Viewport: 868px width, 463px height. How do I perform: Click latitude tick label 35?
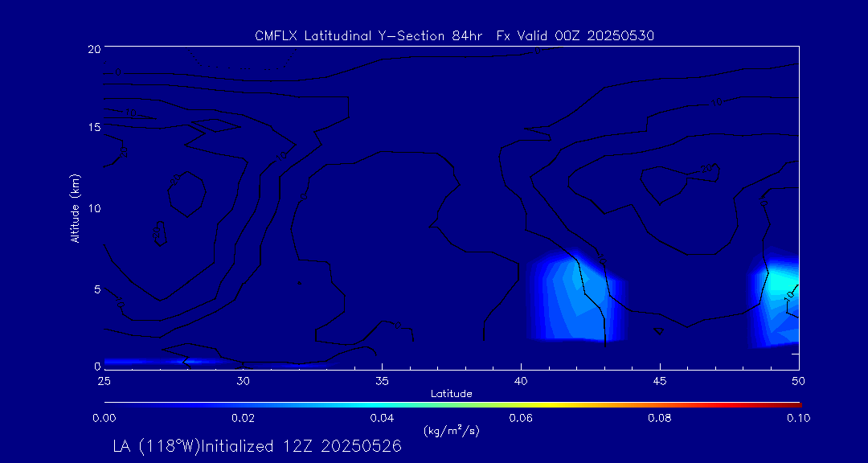tap(382, 381)
